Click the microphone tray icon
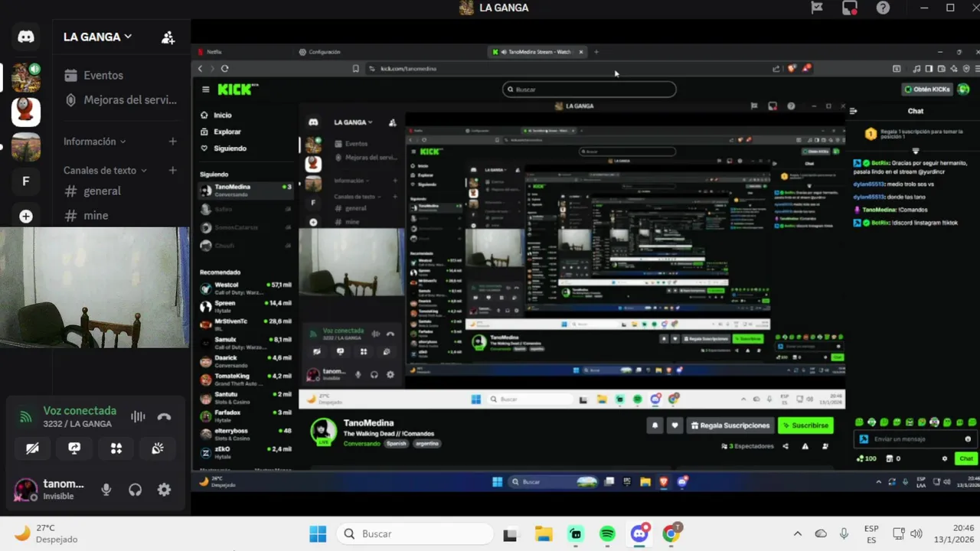The height and width of the screenshot is (551, 980). tap(844, 533)
